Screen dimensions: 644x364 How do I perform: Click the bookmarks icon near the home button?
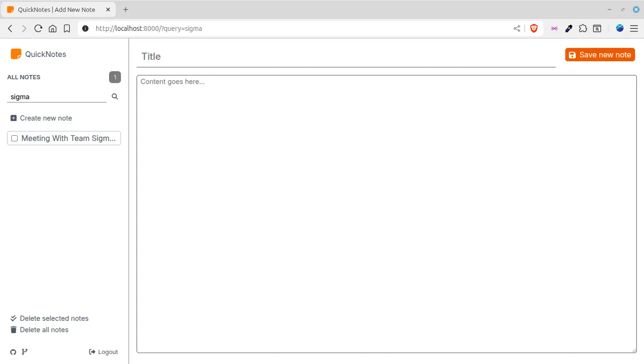click(67, 28)
